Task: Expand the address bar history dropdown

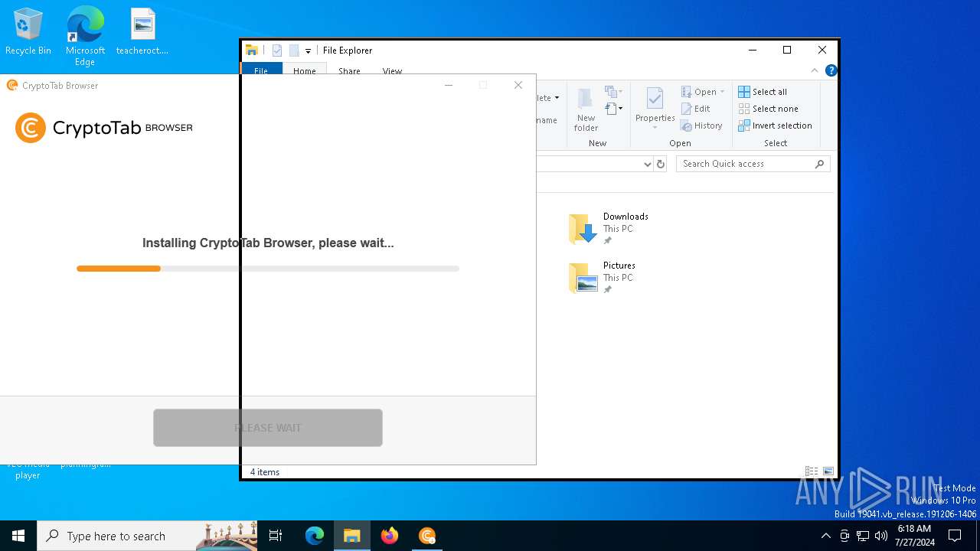Action: click(647, 164)
